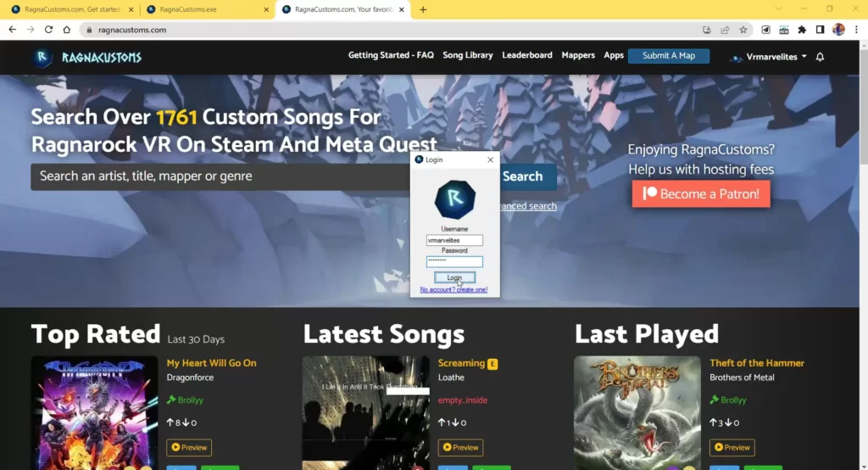Preview the Screaming song
Screen dimensions: 868x470
click(460, 447)
